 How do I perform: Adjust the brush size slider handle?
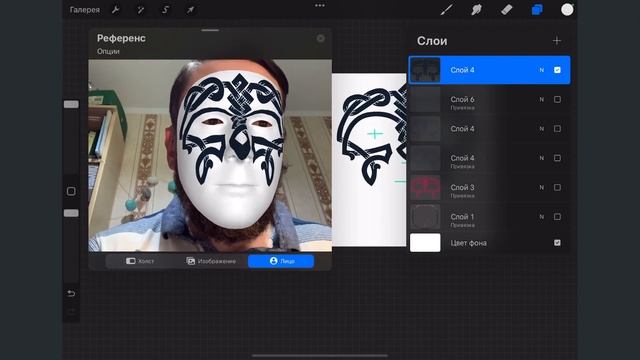tap(71, 104)
